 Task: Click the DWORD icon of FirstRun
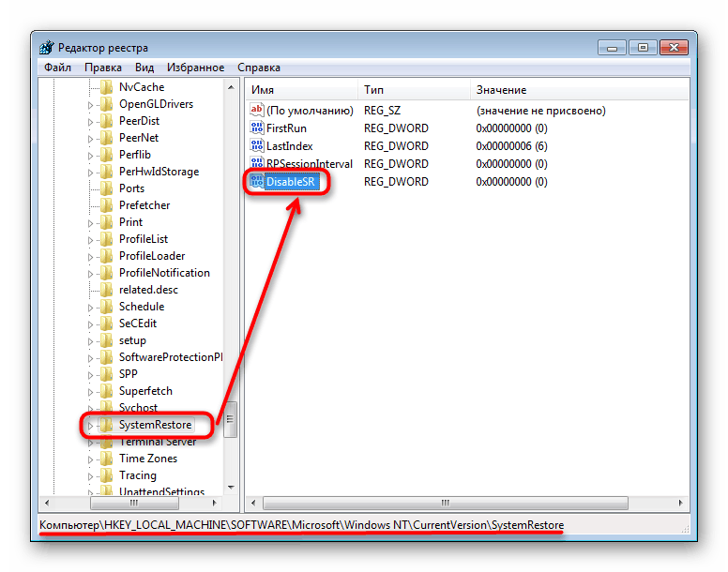[257, 128]
